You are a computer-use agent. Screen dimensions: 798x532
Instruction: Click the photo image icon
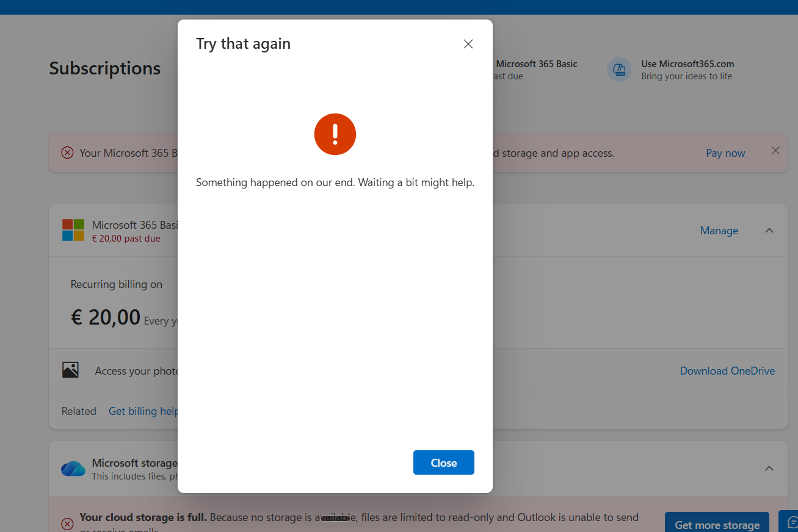70,370
